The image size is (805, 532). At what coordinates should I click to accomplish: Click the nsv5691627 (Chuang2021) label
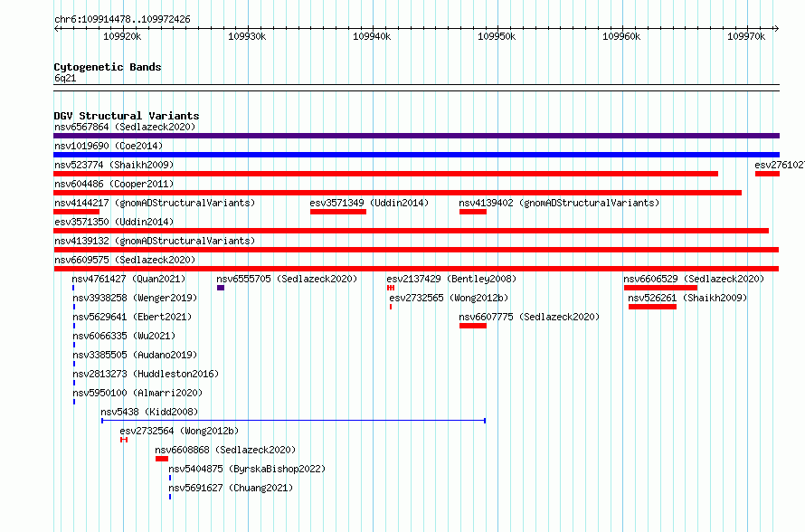click(x=231, y=488)
